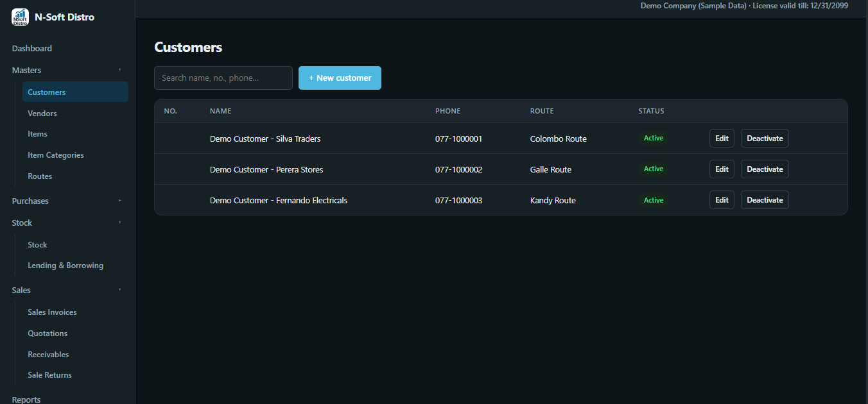The height and width of the screenshot is (404, 868).
Task: Collapse the Masters section arrow
Action: (x=119, y=70)
